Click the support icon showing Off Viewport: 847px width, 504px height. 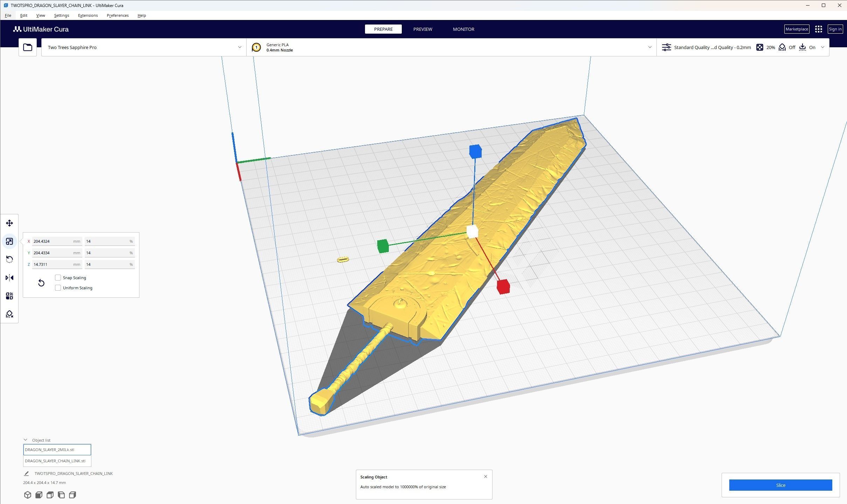[782, 47]
